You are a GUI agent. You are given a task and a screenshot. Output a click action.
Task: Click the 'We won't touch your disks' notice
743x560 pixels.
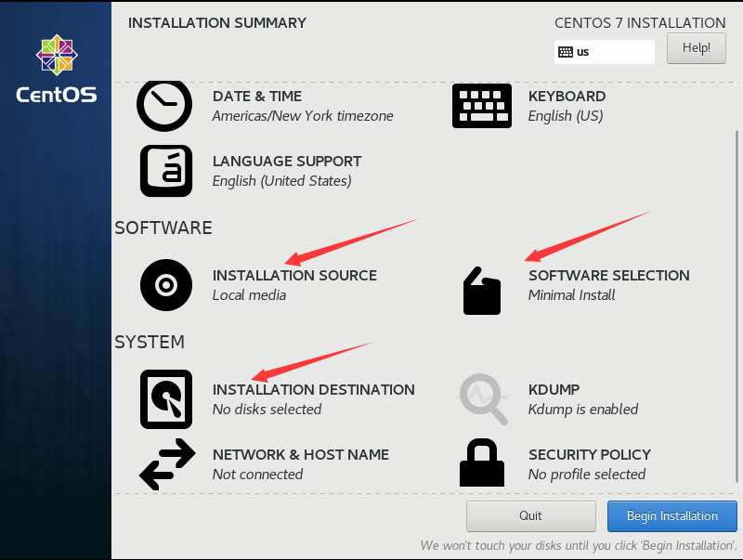(579, 546)
